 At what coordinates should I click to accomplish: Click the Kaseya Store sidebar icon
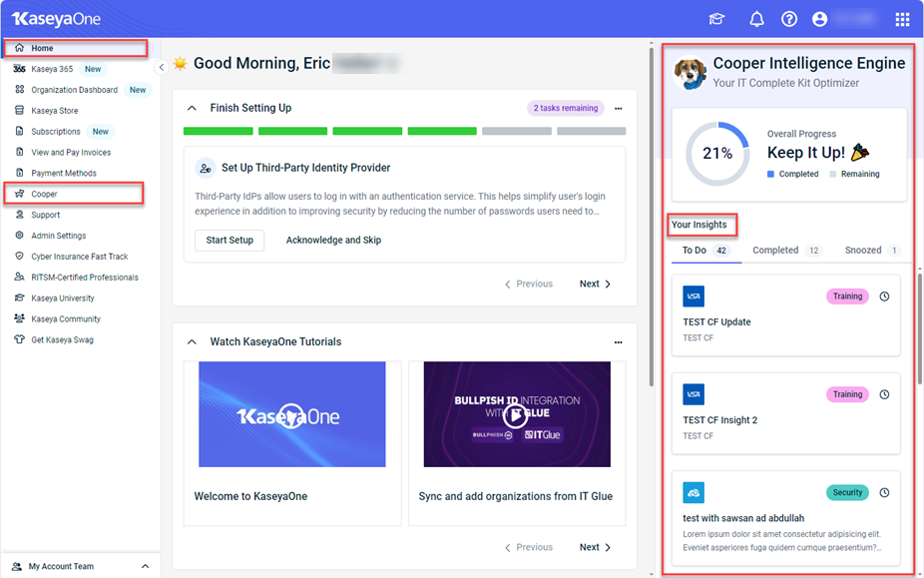point(19,110)
